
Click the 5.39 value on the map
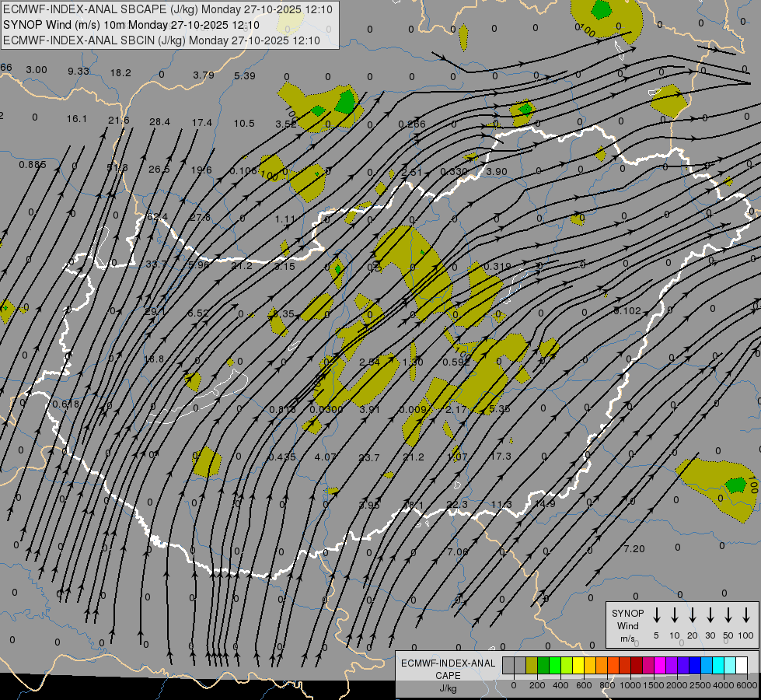pos(245,75)
